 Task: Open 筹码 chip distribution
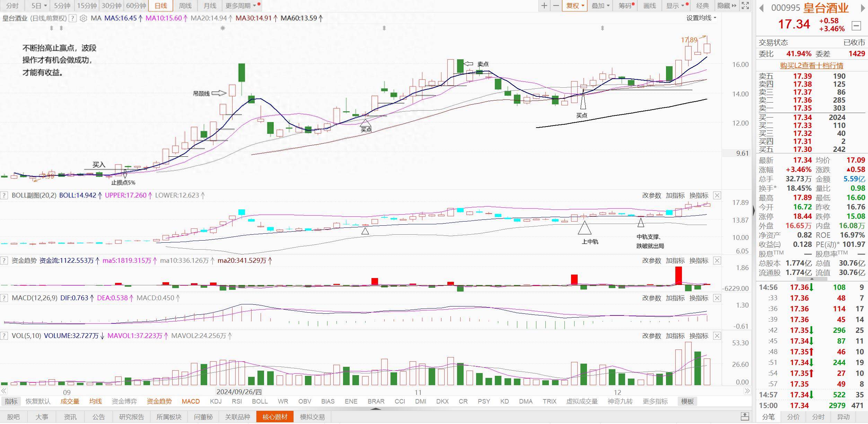pyautogui.click(x=625, y=6)
